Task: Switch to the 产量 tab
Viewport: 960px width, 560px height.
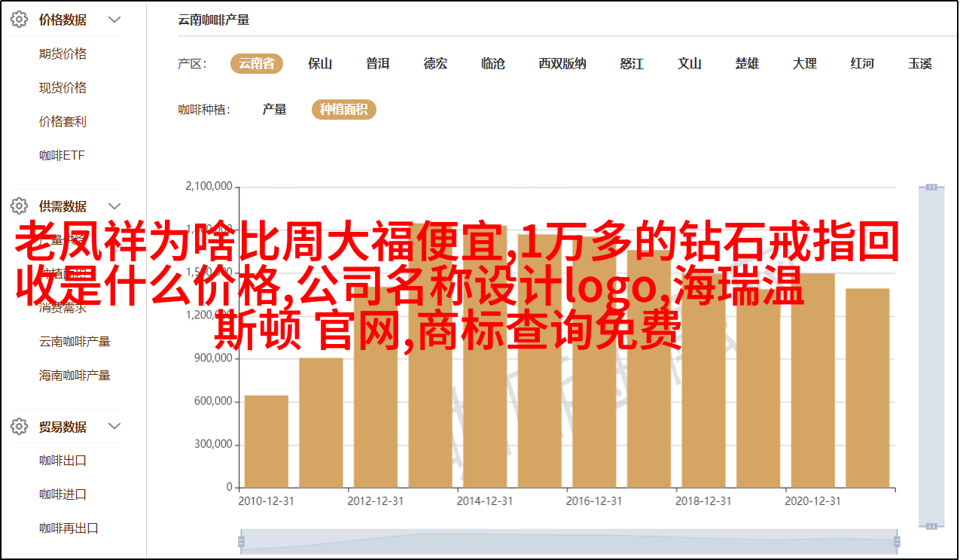Action: (275, 110)
